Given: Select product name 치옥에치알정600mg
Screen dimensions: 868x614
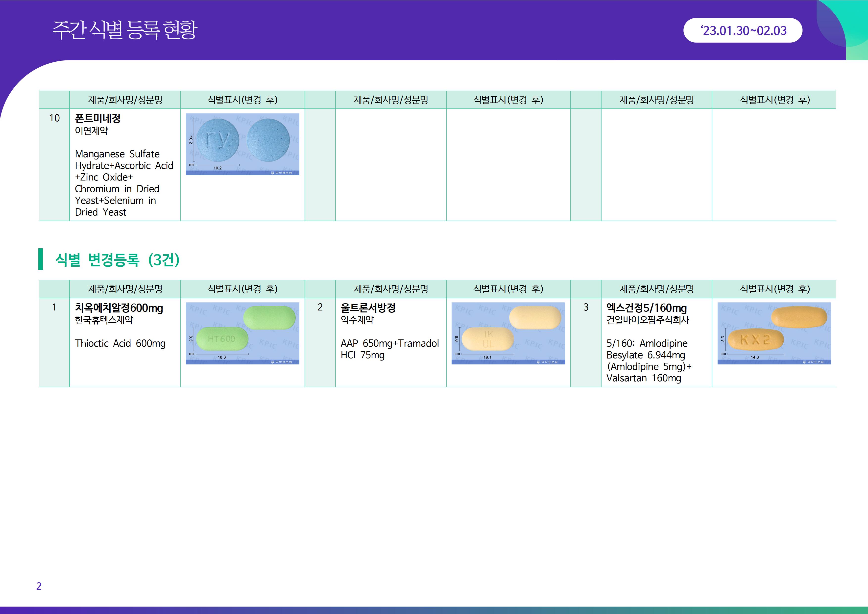Looking at the screenshot, I should [119, 308].
